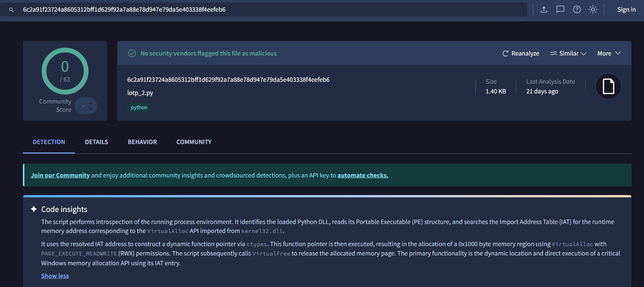
Task: Click the Similar approximate-equals icon
Action: point(553,53)
